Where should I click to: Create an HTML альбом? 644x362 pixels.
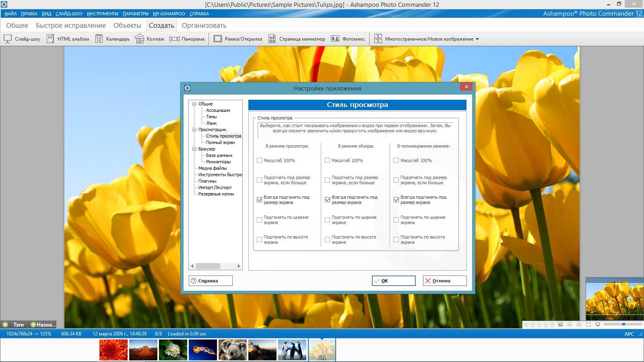click(68, 39)
